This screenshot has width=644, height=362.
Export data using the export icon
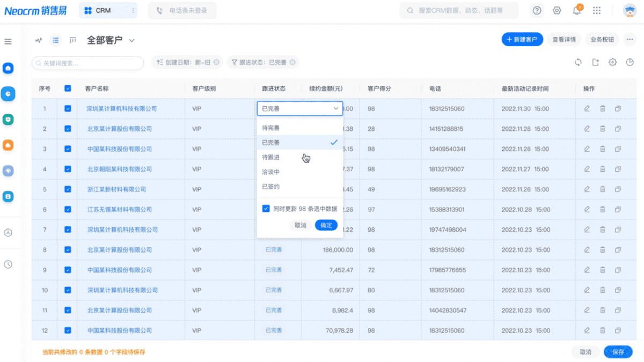595,62
